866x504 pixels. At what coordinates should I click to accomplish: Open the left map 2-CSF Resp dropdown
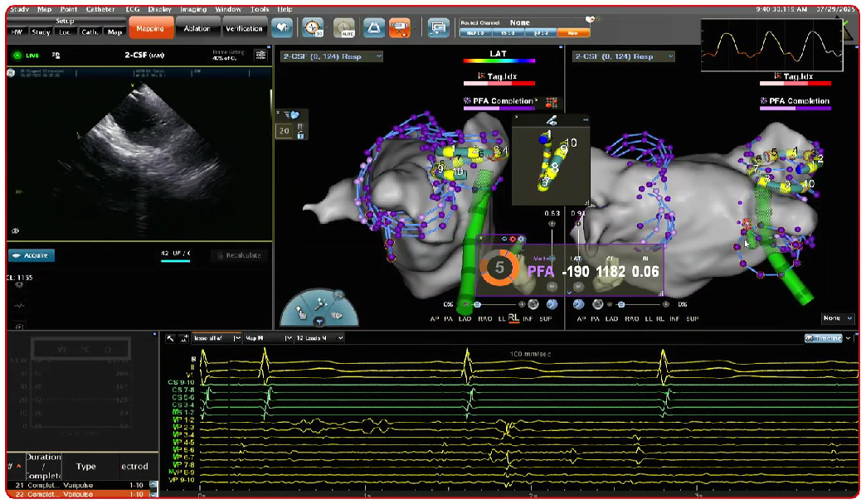tap(378, 56)
